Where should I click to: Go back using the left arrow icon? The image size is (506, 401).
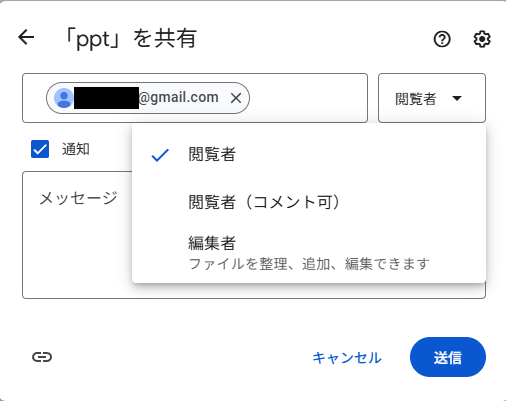tap(26, 37)
